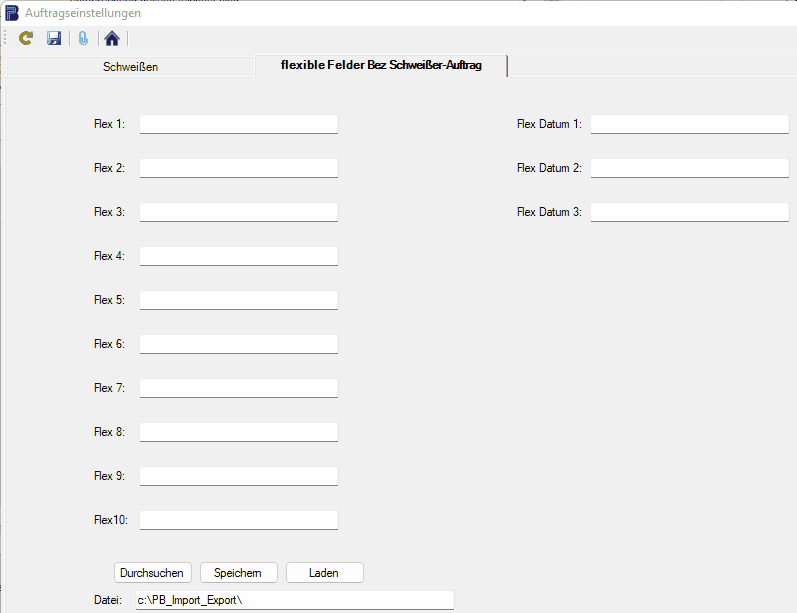
Task: Click the Datei path field
Action: click(294, 600)
